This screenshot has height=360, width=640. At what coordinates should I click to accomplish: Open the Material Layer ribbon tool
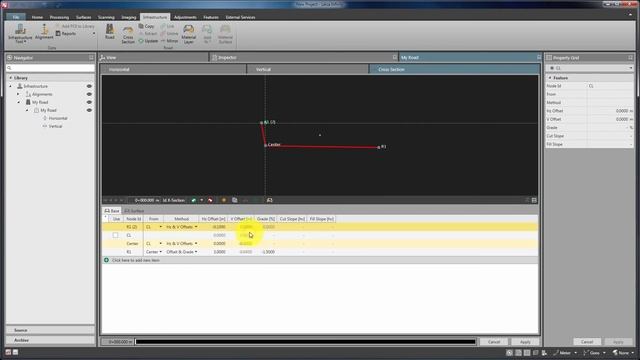pyautogui.click(x=189, y=34)
